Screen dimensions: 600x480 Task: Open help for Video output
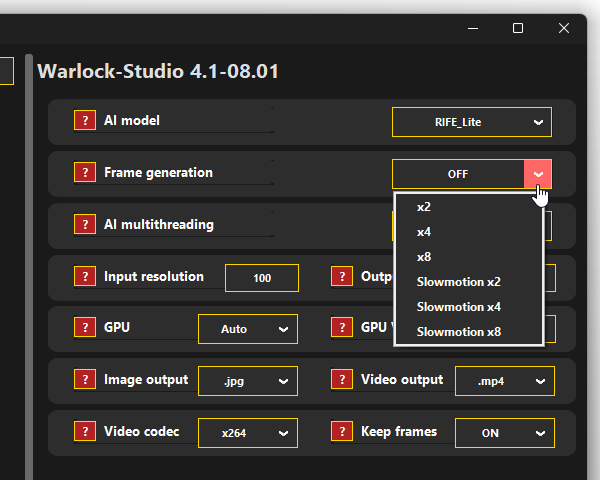(342, 380)
